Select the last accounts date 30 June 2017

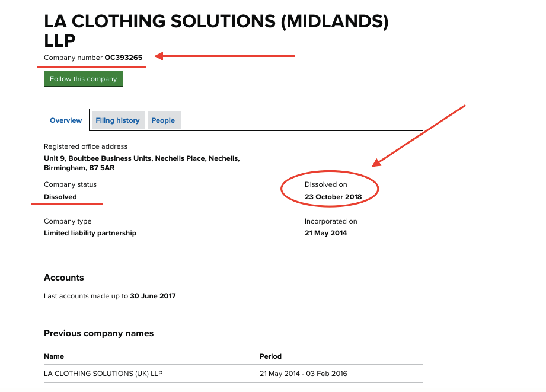tap(153, 296)
